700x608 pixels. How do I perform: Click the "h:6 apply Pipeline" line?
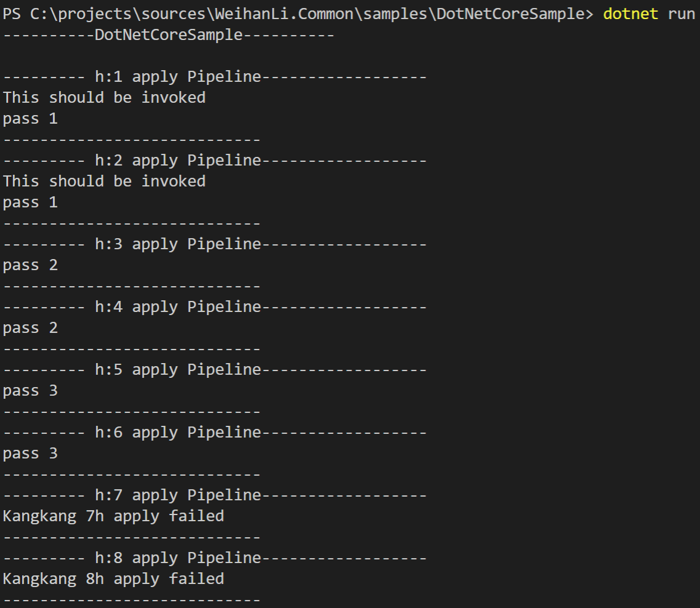178,433
